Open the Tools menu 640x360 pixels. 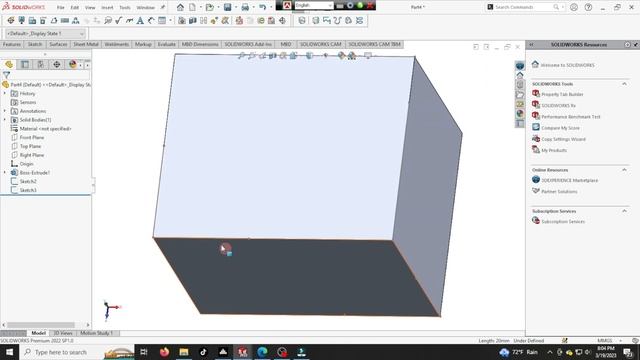click(x=124, y=7)
